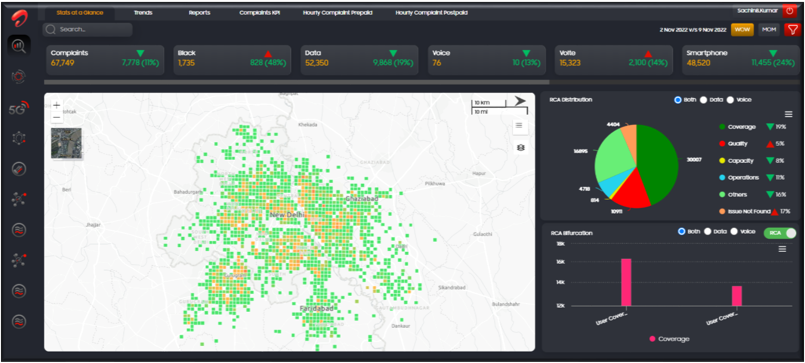Open the Complaints 67,749 card
The width and height of the screenshot is (805, 363).
point(105,60)
